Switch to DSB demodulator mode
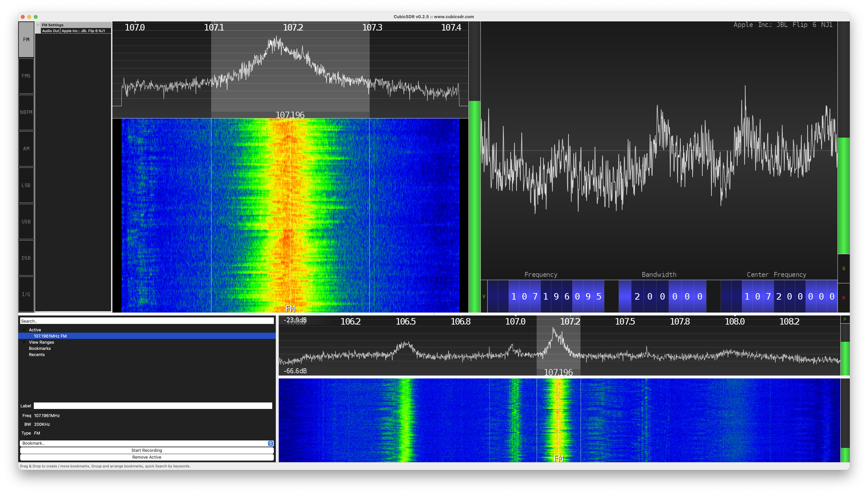868x494 pixels. coord(26,258)
